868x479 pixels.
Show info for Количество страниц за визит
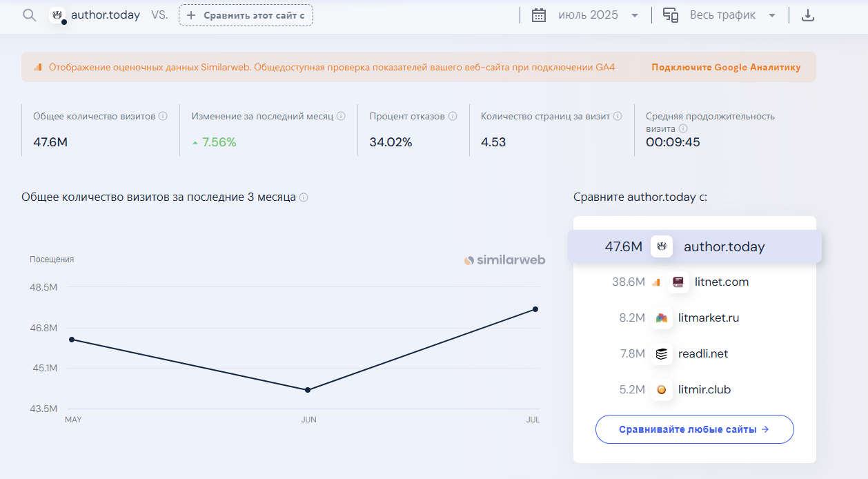tap(618, 117)
